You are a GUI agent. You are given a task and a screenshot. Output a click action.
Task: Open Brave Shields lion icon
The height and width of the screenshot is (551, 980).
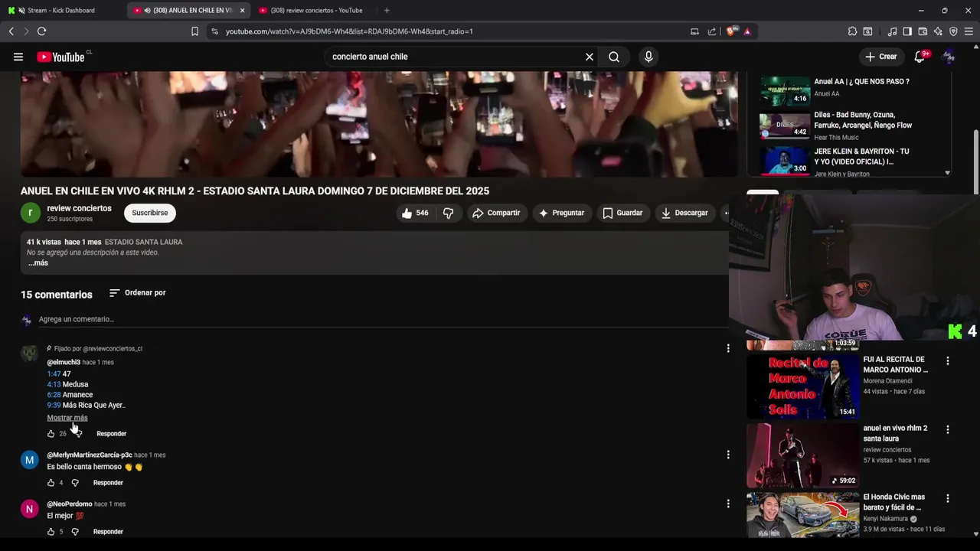pos(732,31)
